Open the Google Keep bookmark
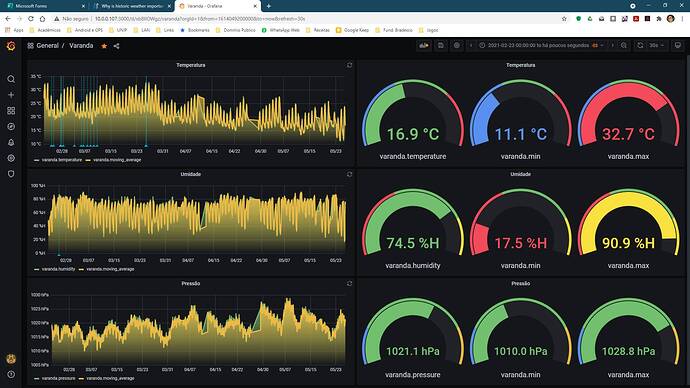 [x=352, y=30]
